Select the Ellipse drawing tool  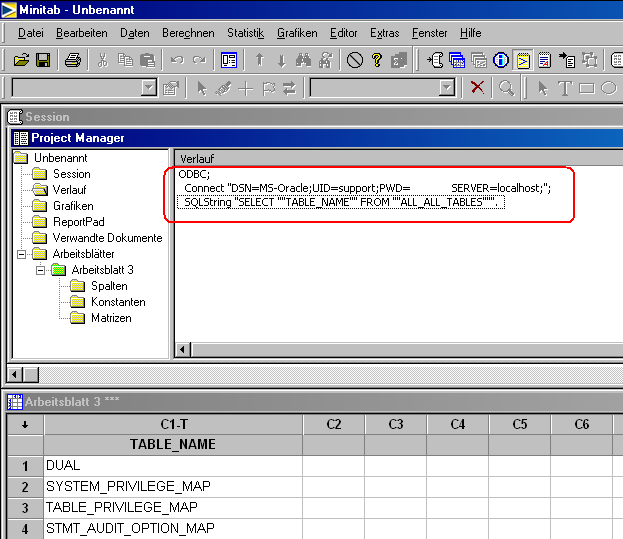coord(609,88)
